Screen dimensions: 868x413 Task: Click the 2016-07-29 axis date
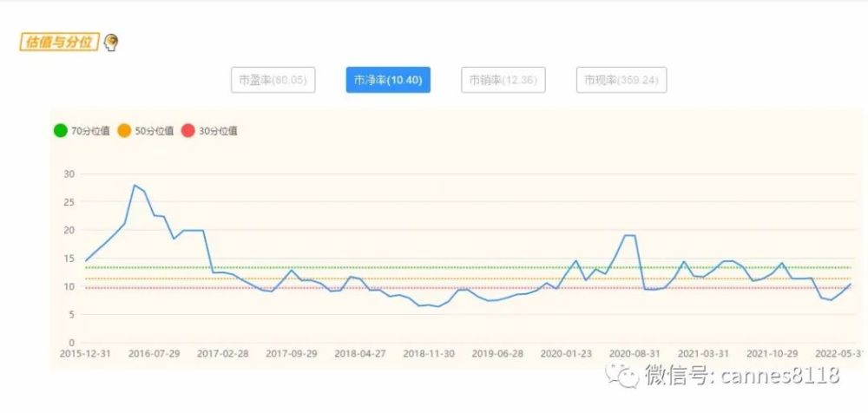(154, 353)
